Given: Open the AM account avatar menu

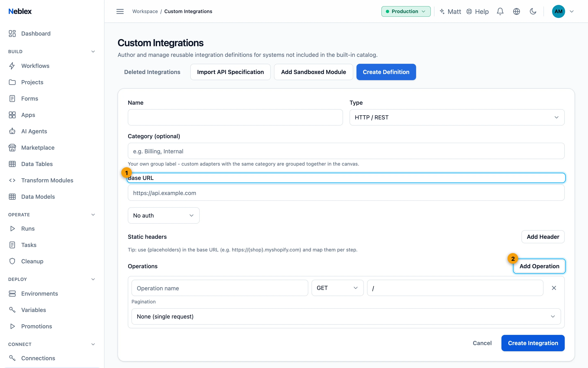Looking at the screenshot, I should click(x=558, y=11).
